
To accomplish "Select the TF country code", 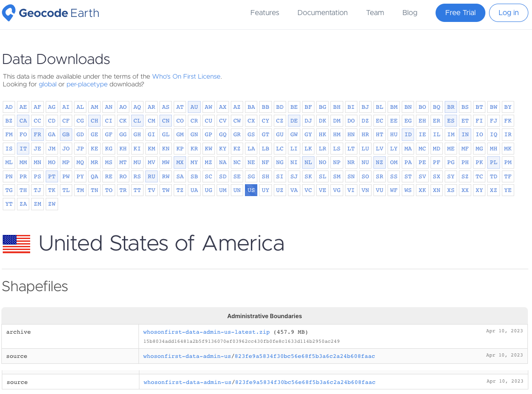I will click(x=508, y=176).
